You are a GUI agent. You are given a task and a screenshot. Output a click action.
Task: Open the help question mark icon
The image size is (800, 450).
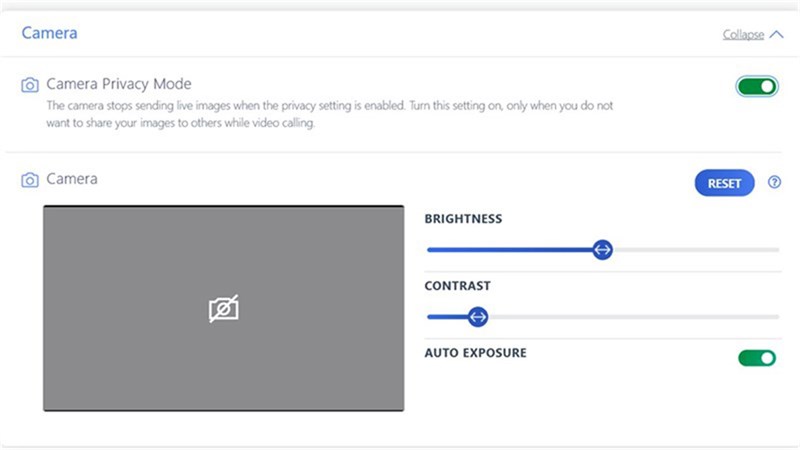click(x=774, y=182)
